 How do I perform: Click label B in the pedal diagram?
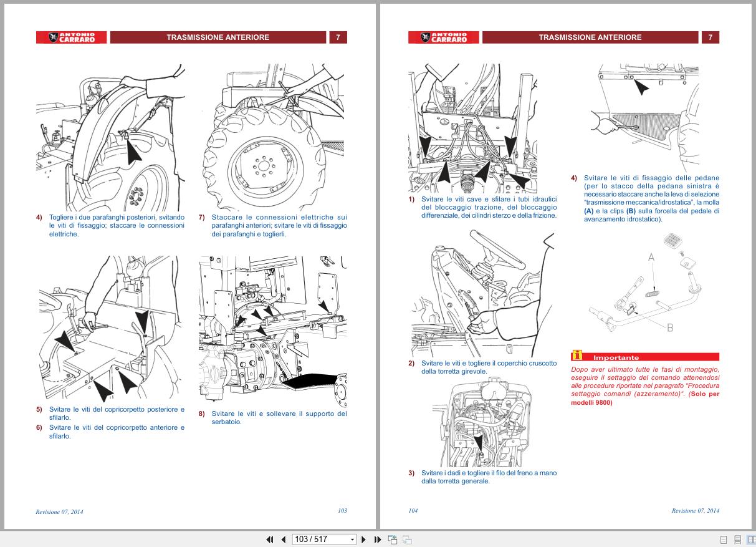(670, 328)
